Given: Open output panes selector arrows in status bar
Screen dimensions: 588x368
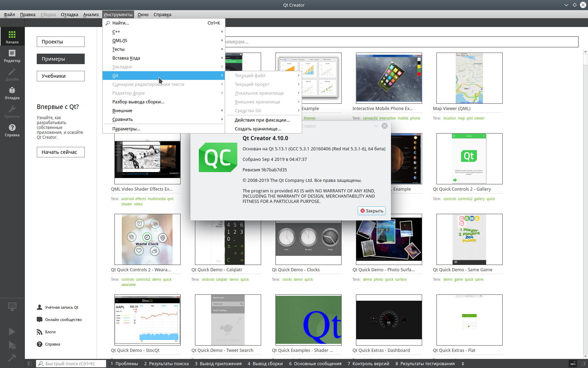Looking at the screenshot, I should tap(463, 364).
